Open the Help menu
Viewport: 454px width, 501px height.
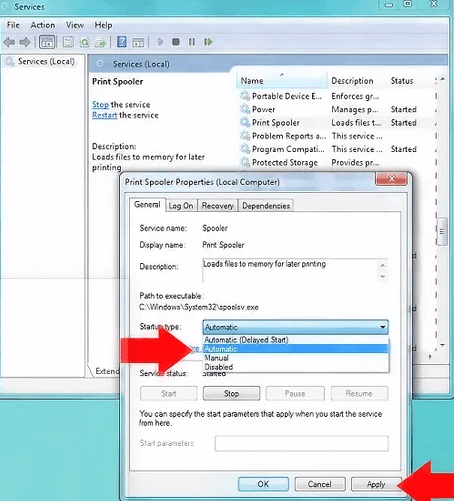pyautogui.click(x=103, y=25)
